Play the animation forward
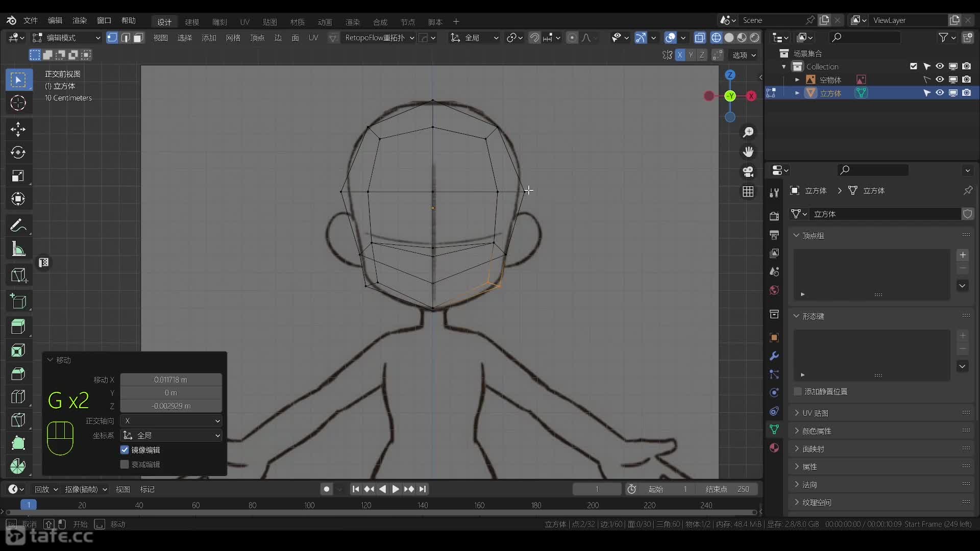Image resolution: width=980 pixels, height=551 pixels. pyautogui.click(x=396, y=489)
